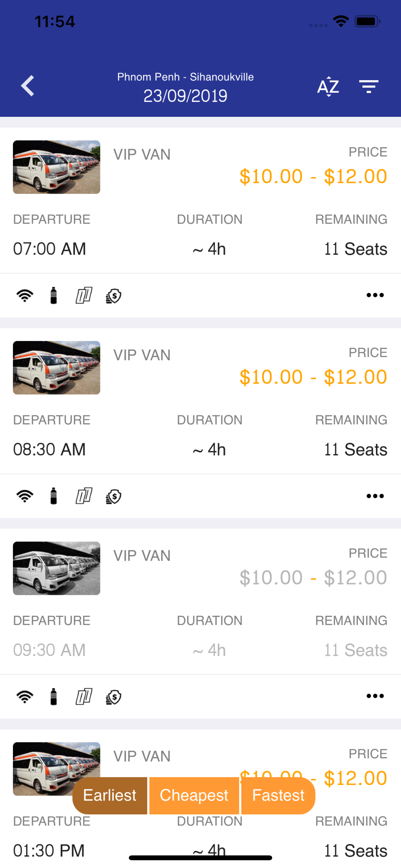Open the filter icon in header
Image resolution: width=401 pixels, height=868 pixels.
(369, 87)
